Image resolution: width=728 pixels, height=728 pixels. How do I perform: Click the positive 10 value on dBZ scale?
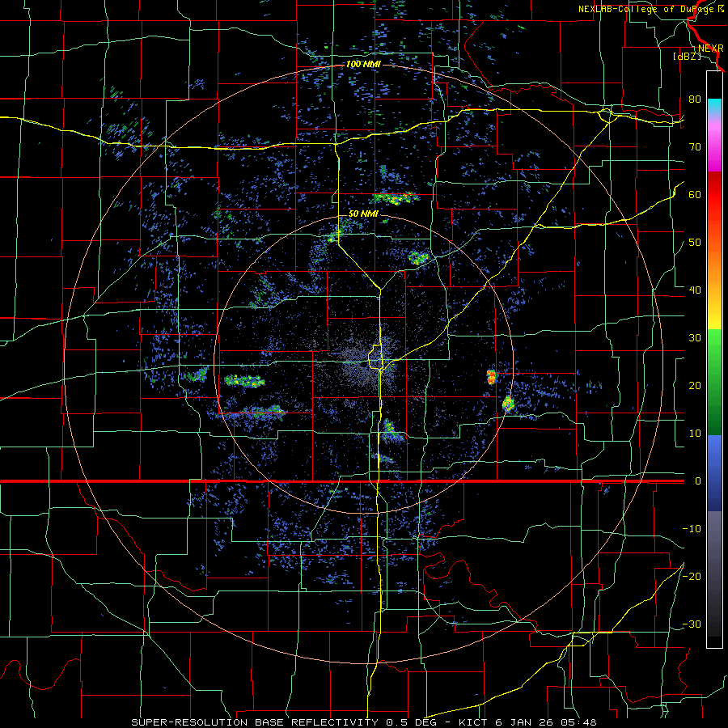tap(695, 434)
